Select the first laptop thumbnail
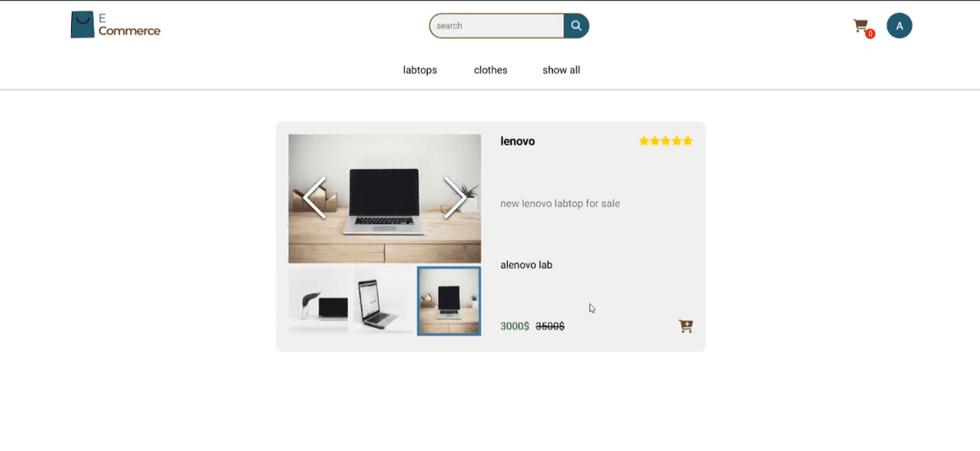Screen dimensions: 980x451 coord(318,301)
